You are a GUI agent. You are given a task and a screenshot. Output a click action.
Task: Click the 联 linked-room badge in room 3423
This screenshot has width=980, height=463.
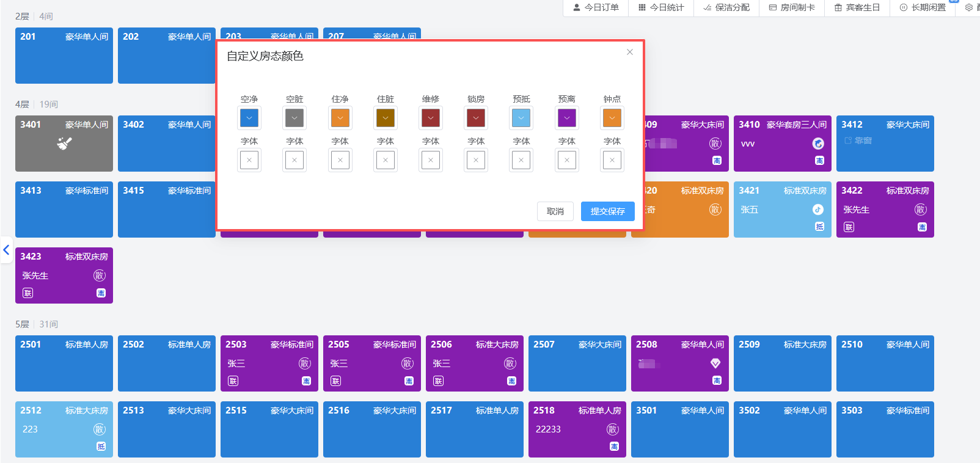coord(28,293)
